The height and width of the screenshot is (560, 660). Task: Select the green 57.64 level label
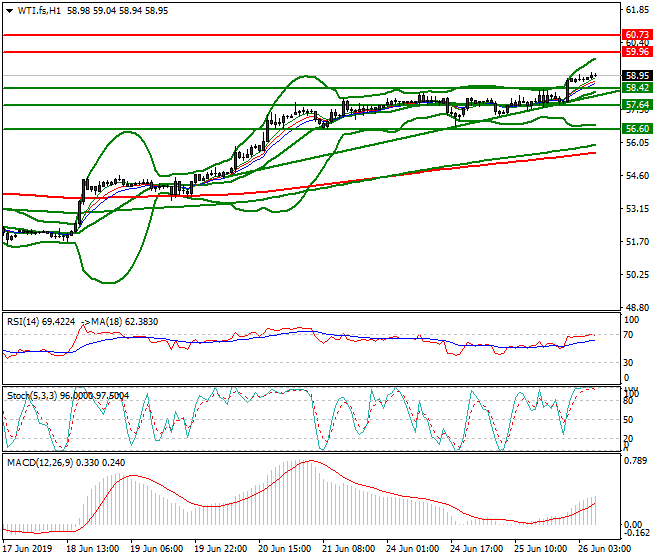(637, 105)
